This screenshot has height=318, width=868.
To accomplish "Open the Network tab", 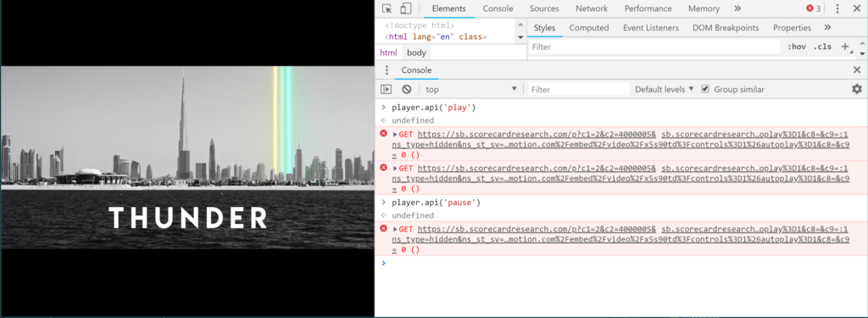I will click(591, 8).
